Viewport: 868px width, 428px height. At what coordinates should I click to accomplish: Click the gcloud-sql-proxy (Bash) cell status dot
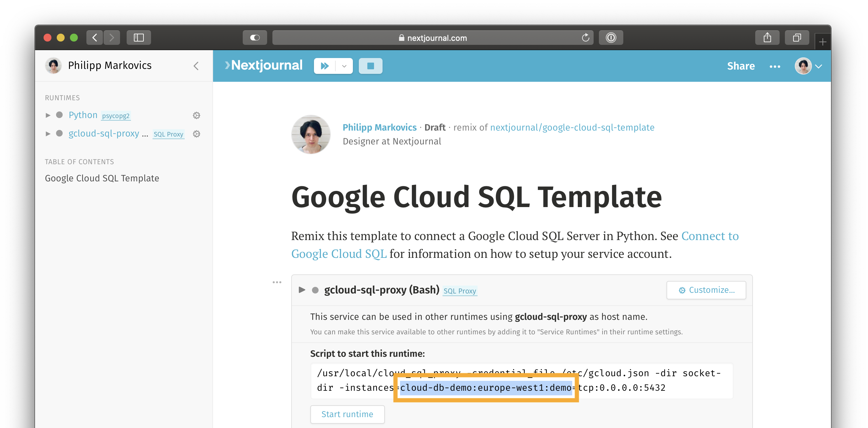(315, 290)
